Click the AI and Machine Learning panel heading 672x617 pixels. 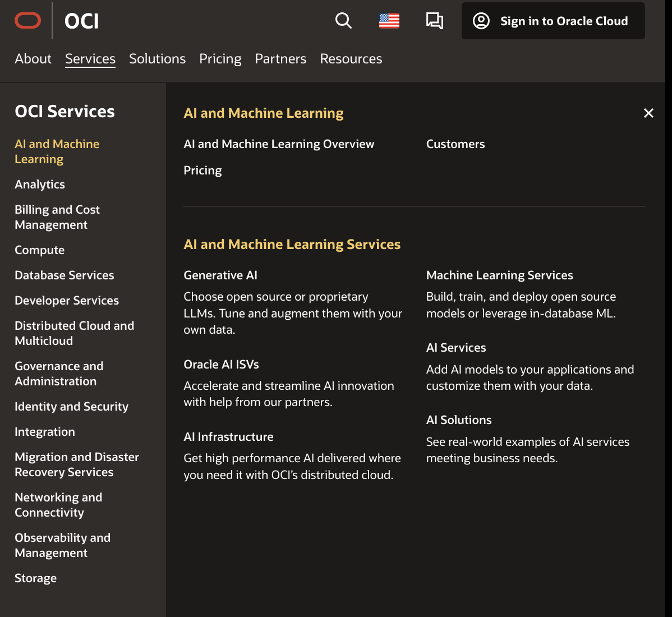point(264,113)
